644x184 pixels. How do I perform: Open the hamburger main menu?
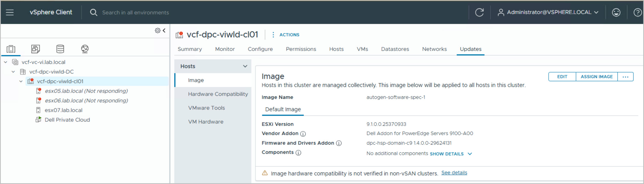click(10, 12)
